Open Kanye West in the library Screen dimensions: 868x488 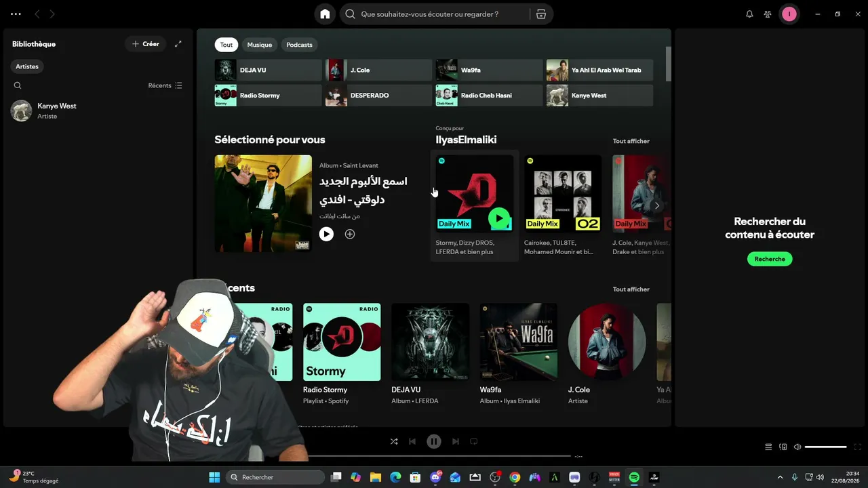[98, 110]
